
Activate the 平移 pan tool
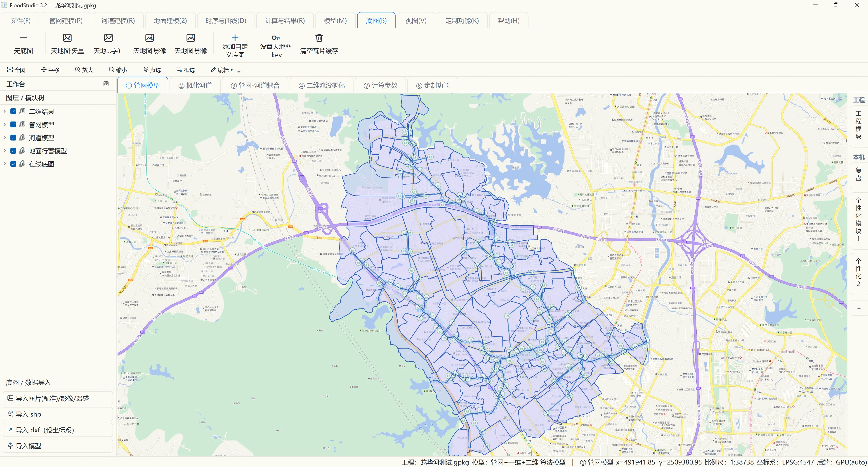click(x=50, y=70)
